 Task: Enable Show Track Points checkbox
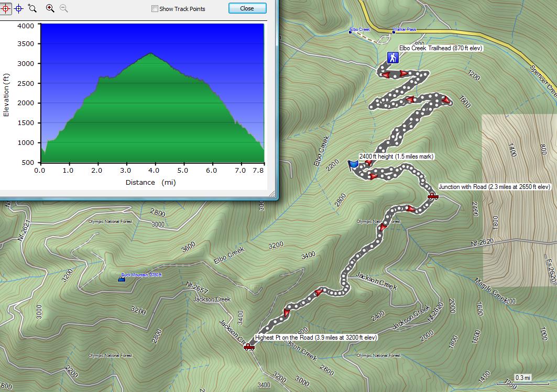click(155, 9)
